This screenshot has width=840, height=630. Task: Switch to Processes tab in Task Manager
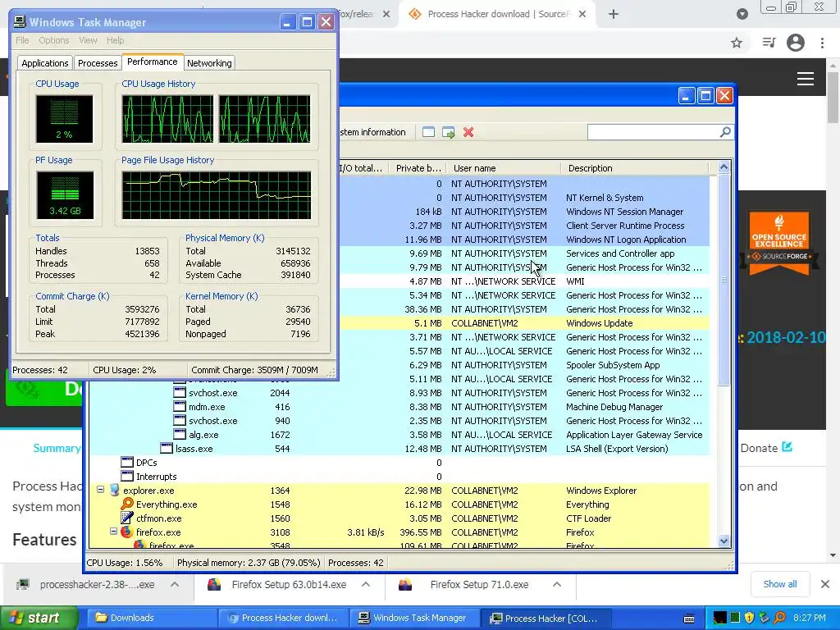98,63
